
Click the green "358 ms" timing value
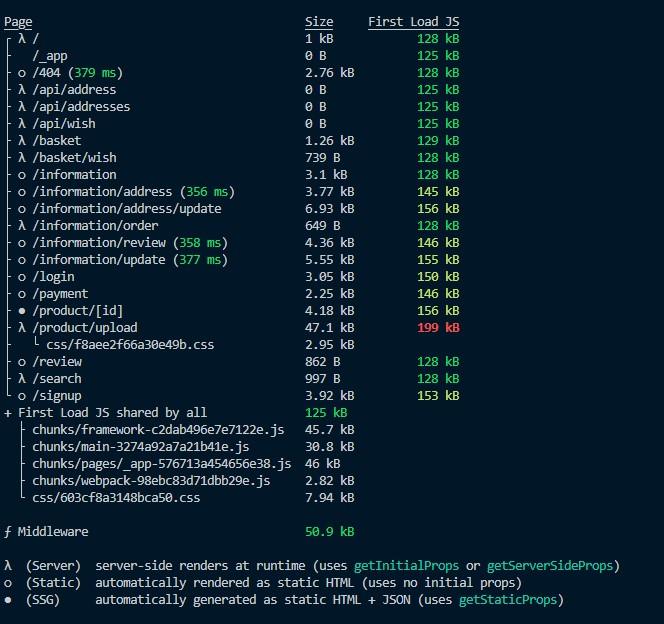click(200, 243)
